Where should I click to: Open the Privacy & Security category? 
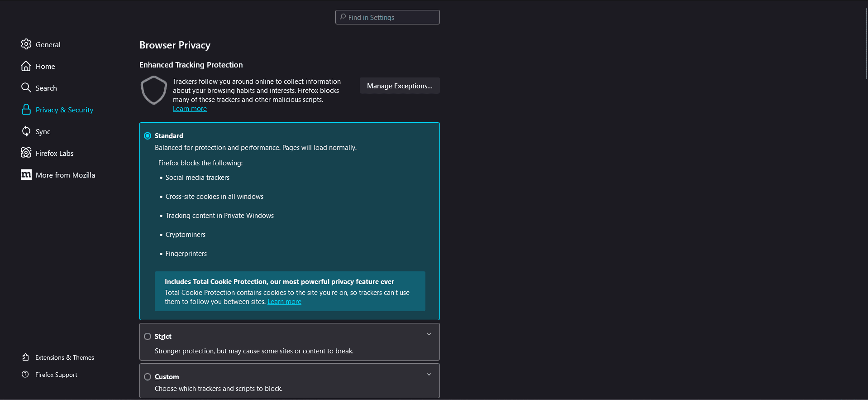click(x=64, y=110)
